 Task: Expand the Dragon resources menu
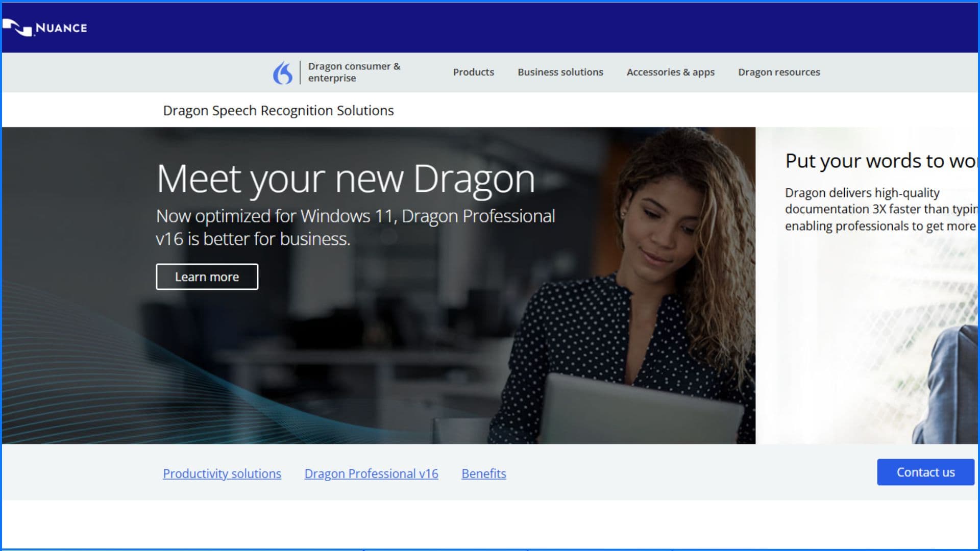[x=778, y=72]
